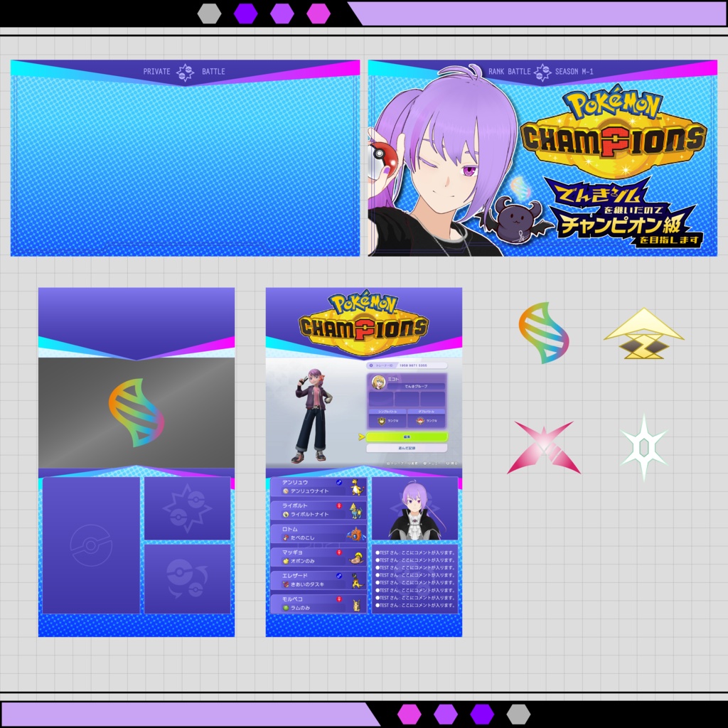Click the ラムのみ berry item icon
The height and width of the screenshot is (728, 728).
286,609
